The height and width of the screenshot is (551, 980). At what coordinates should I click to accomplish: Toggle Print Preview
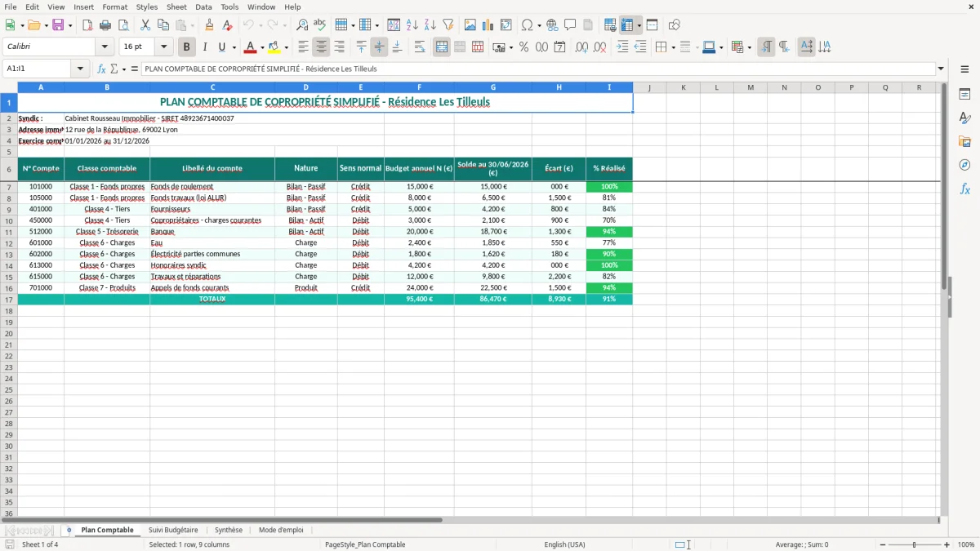[x=123, y=25]
